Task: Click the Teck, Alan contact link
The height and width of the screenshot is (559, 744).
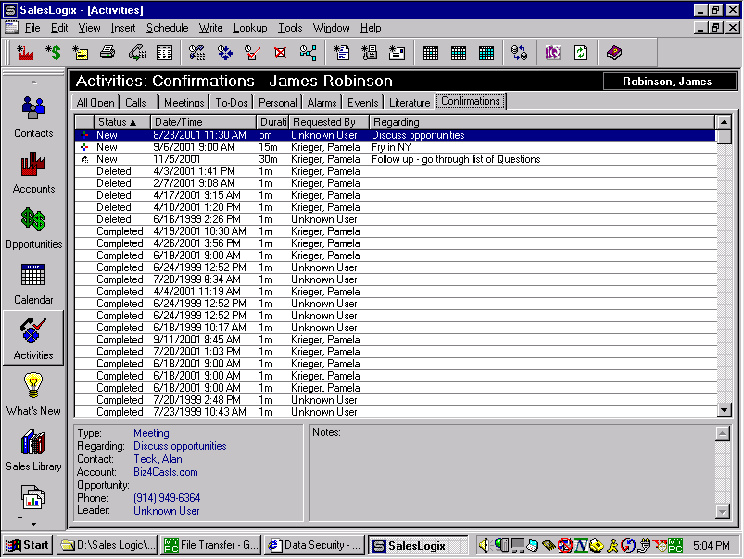Action: (x=158, y=459)
